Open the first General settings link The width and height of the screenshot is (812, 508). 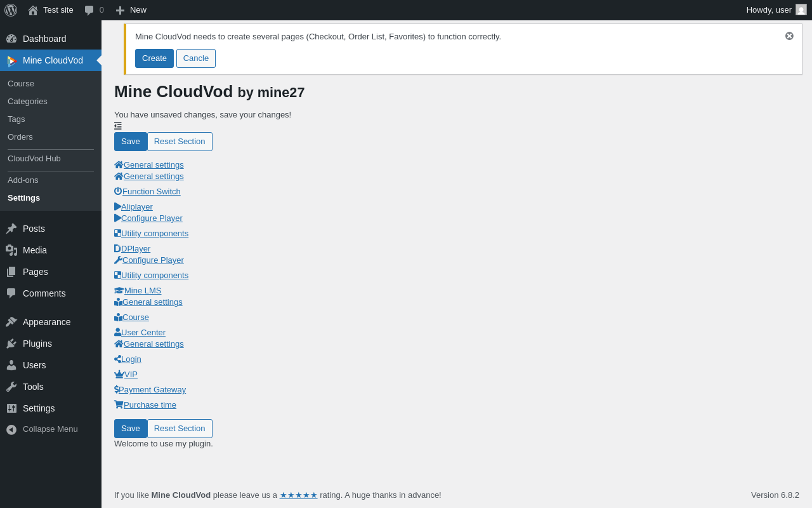[x=154, y=164]
